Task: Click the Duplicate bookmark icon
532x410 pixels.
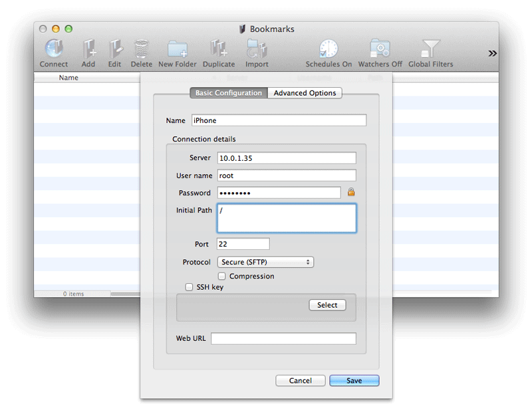Action: [x=218, y=49]
